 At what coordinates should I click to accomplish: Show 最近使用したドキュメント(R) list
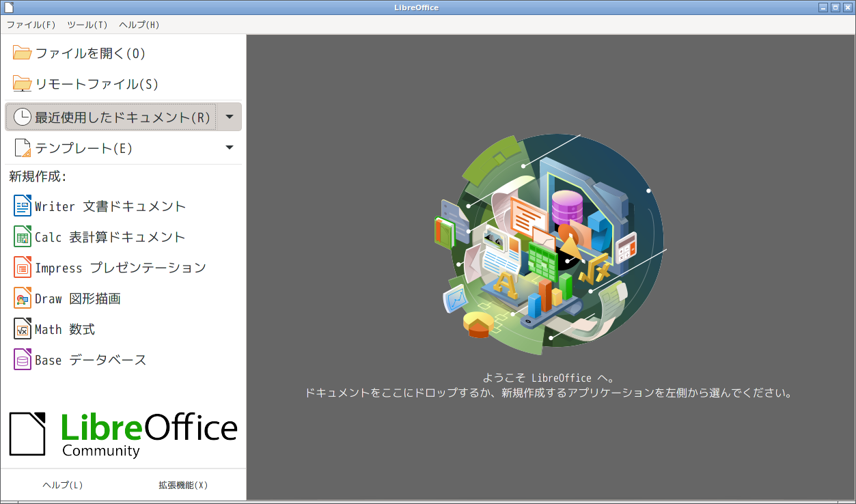[111, 117]
